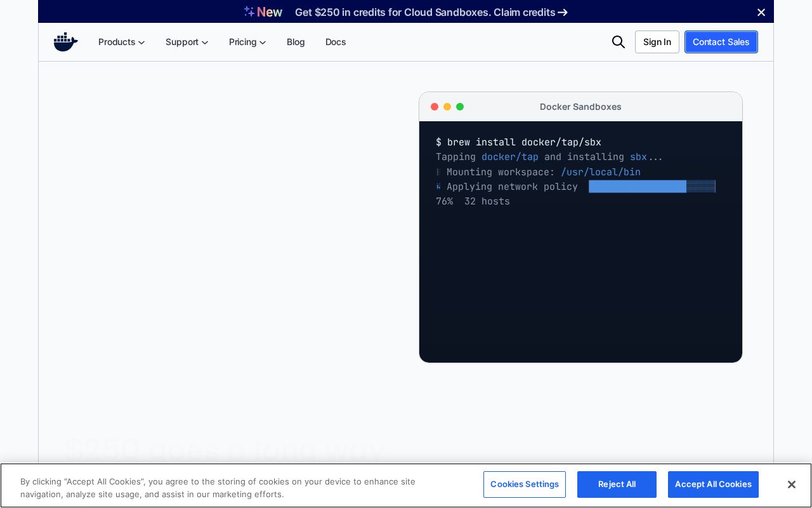Accept all cookies

(713, 485)
